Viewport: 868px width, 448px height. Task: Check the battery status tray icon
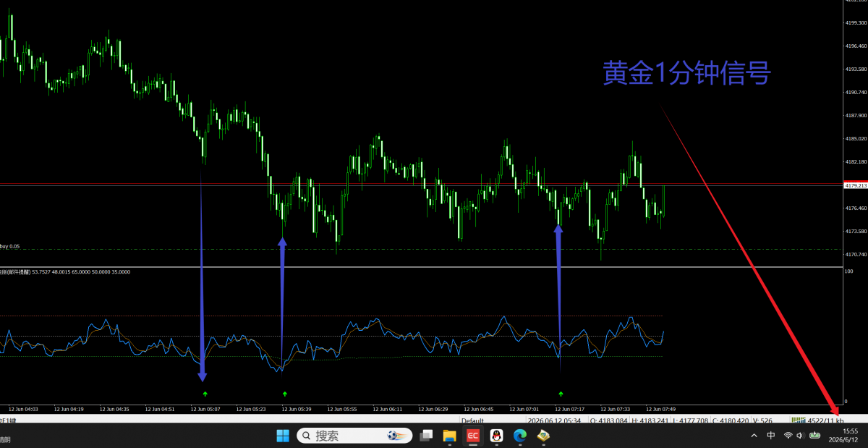815,436
